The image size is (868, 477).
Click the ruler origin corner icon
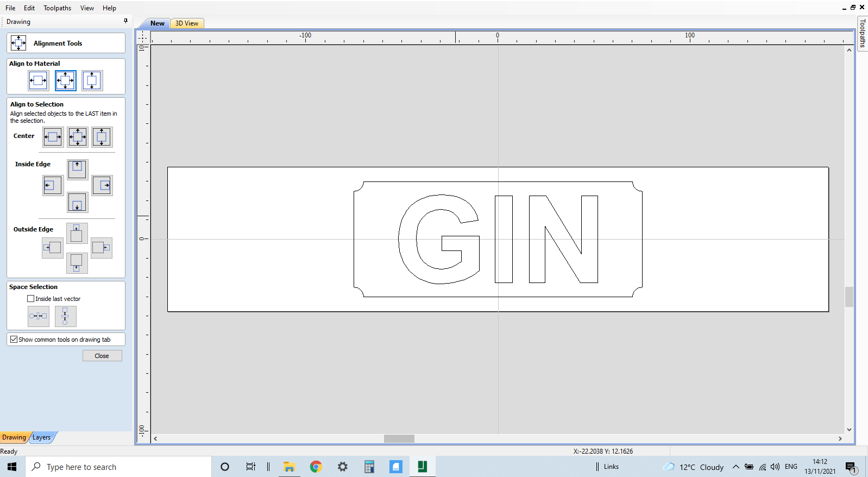[143, 37]
